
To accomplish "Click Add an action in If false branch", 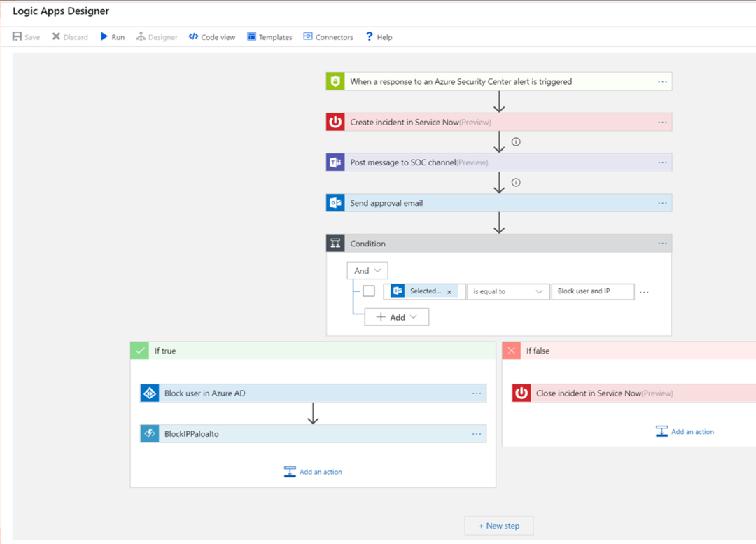I will pyautogui.click(x=685, y=431).
